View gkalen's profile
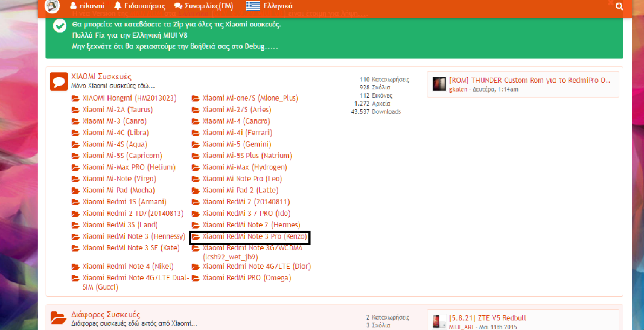 click(x=458, y=89)
